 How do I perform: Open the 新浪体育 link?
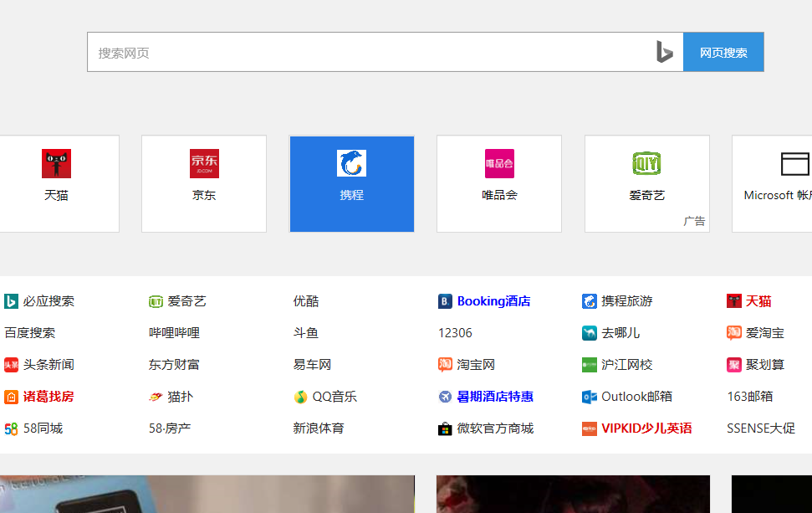pyautogui.click(x=319, y=428)
